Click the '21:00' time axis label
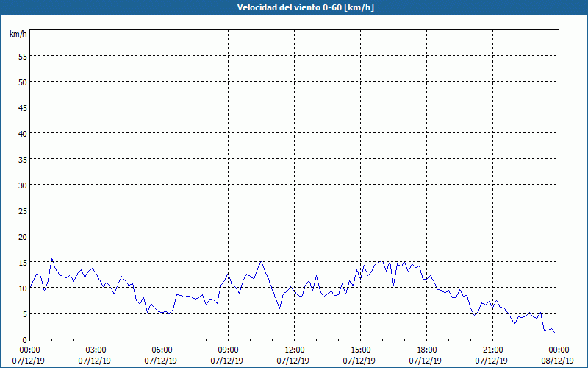The width and height of the screenshot is (588, 368). [x=492, y=350]
